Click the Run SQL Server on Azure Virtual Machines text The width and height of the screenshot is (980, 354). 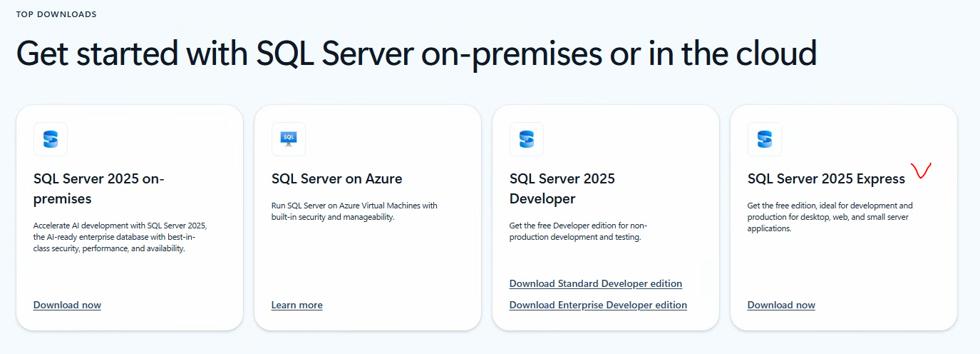(354, 211)
